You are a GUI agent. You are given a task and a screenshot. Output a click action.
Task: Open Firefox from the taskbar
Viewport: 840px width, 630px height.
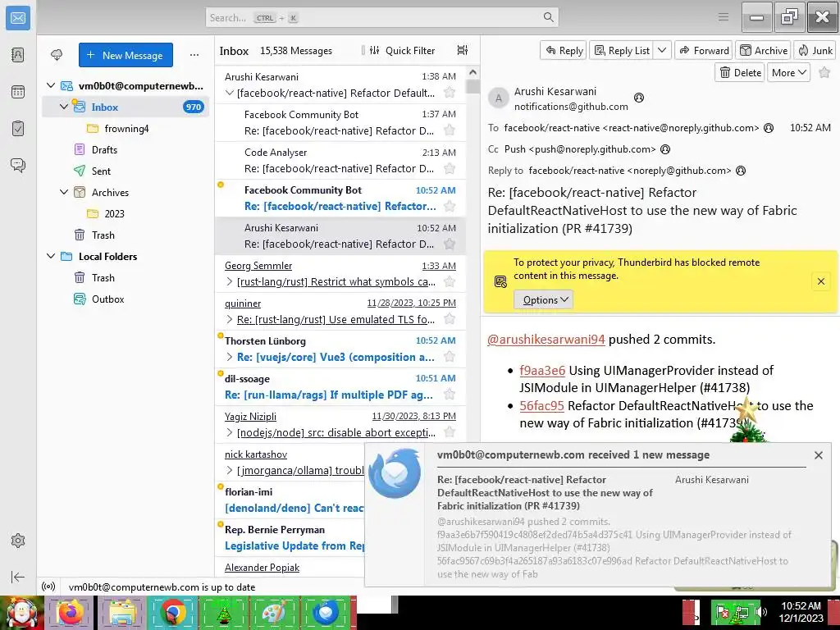(x=71, y=612)
